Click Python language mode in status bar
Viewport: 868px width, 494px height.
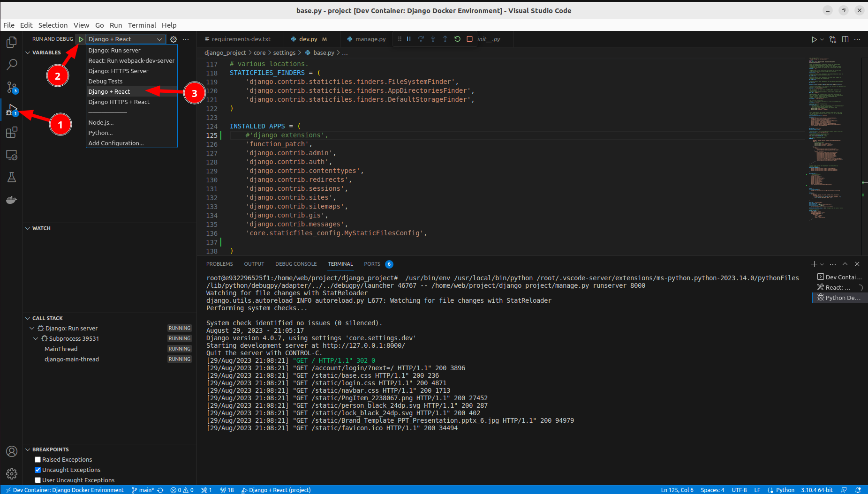785,490
